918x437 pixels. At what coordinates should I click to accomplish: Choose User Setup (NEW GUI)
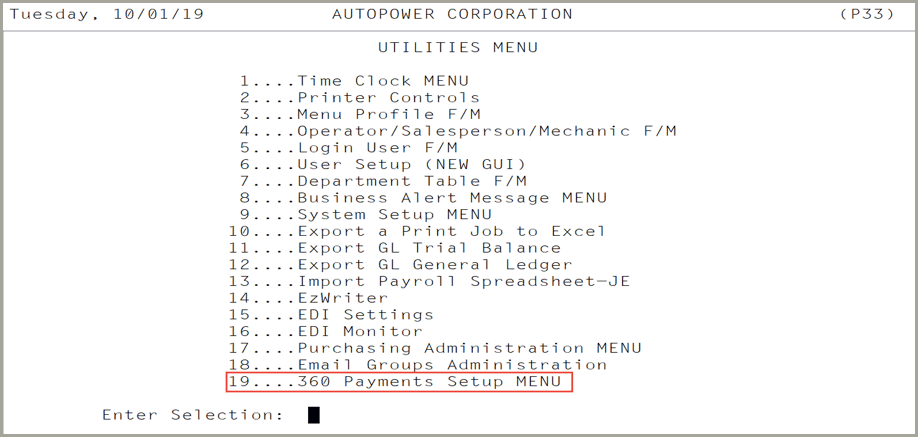click(x=383, y=165)
